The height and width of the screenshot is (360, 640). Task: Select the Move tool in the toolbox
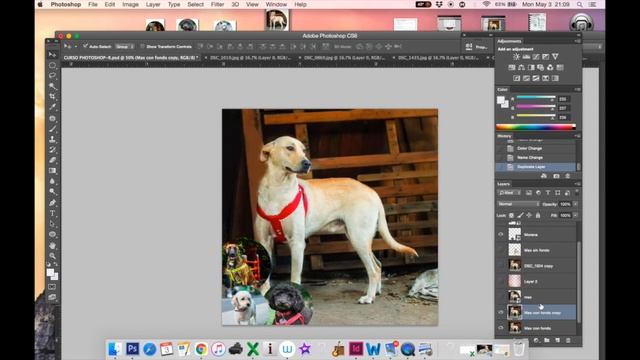coord(52,55)
